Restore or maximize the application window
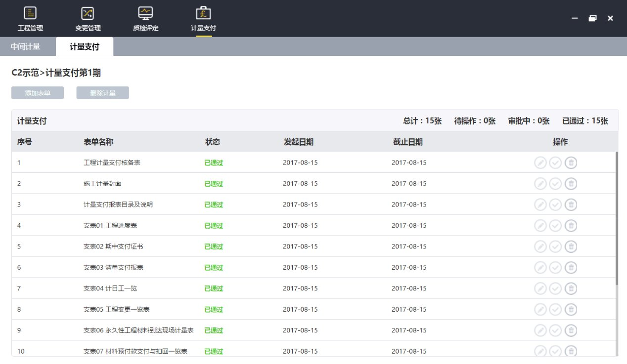627x364 pixels. point(592,18)
